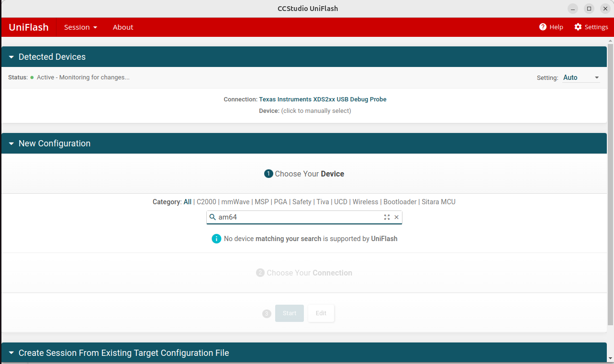Click the Help label in header
The width and height of the screenshot is (614, 364).
coord(556,27)
